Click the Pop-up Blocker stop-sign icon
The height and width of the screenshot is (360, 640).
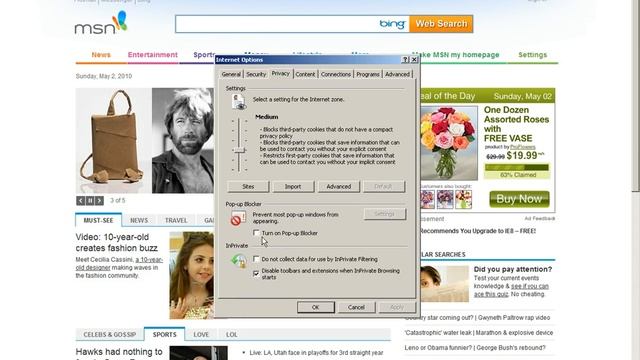click(238, 218)
